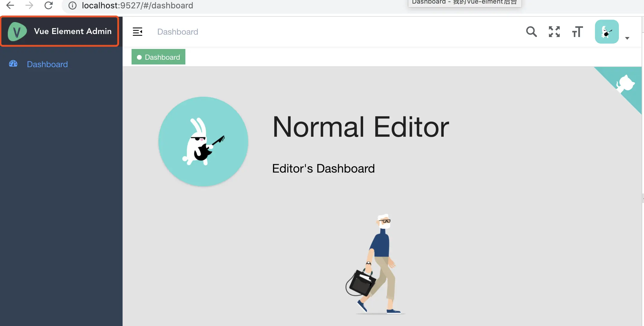
Task: Click the site info icon in address bar
Action: [72, 5]
